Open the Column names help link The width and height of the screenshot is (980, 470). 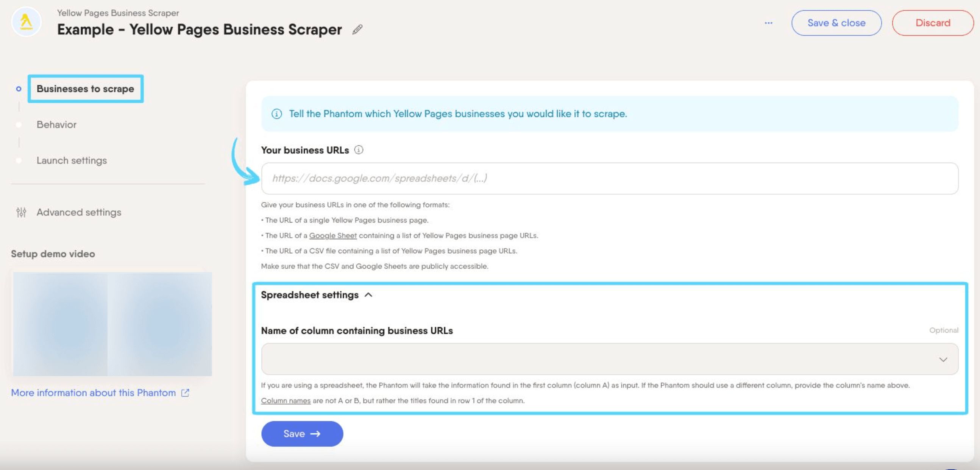click(286, 400)
